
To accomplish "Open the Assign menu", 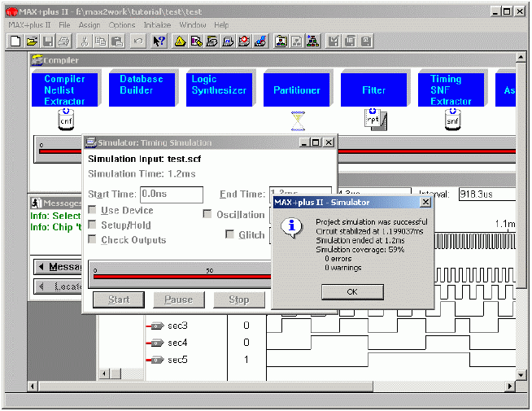I will click(x=89, y=25).
